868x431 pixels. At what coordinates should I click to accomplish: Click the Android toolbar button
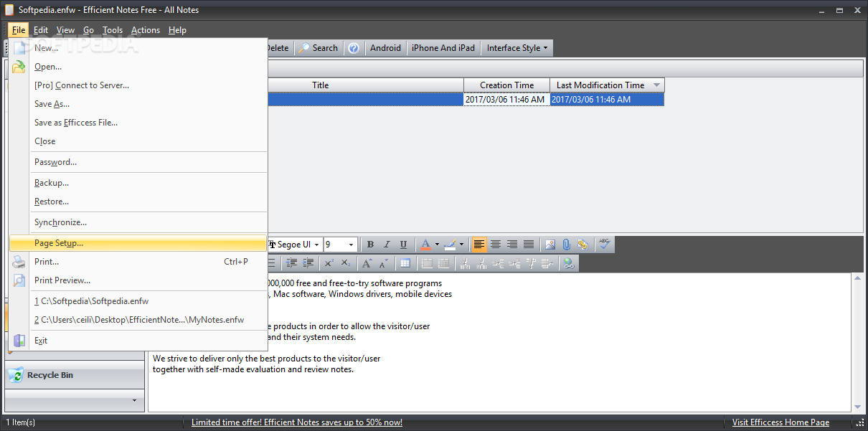pos(385,48)
